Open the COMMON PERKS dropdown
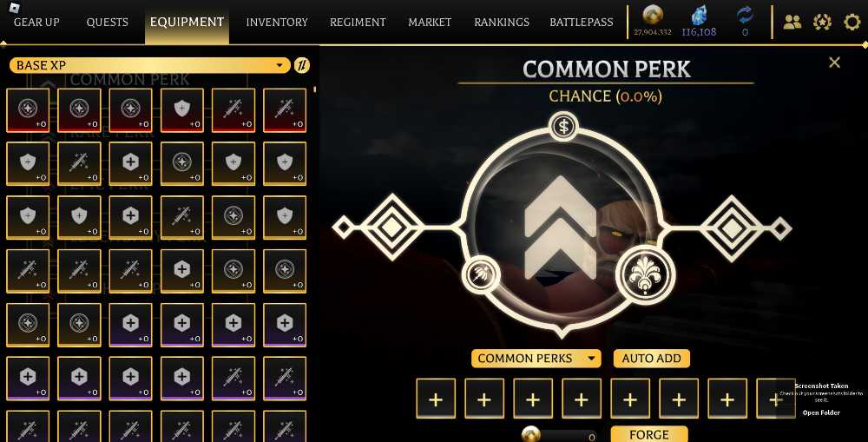 (x=536, y=359)
